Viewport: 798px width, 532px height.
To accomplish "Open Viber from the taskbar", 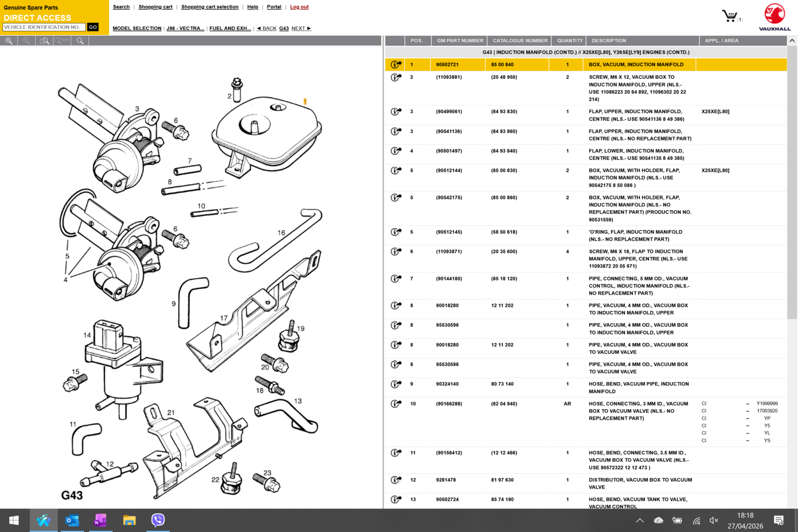I will (x=158, y=520).
